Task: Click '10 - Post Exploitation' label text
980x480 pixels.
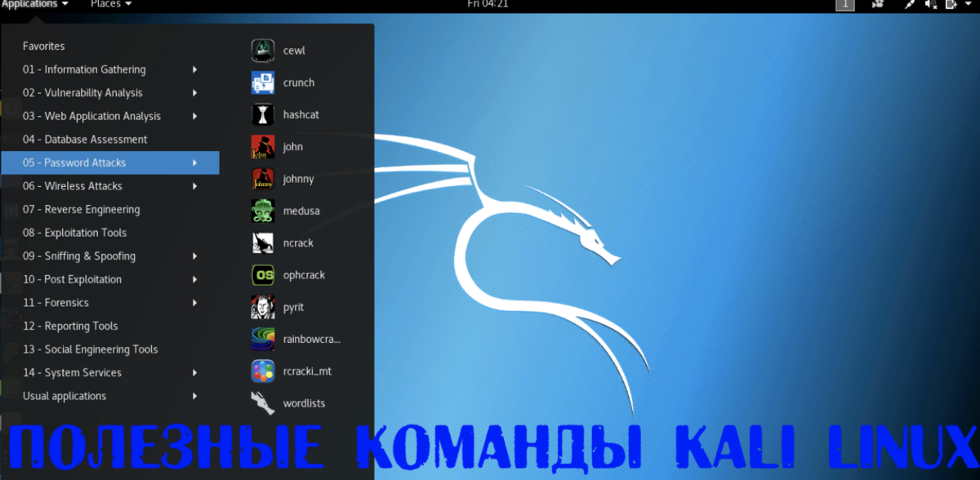Action: 72,279
